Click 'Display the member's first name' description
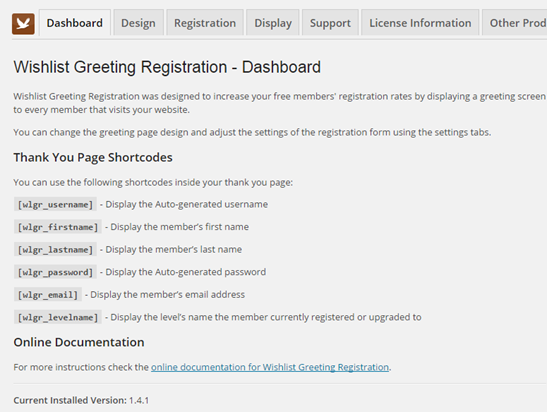The width and height of the screenshot is (547, 412). 180,227
